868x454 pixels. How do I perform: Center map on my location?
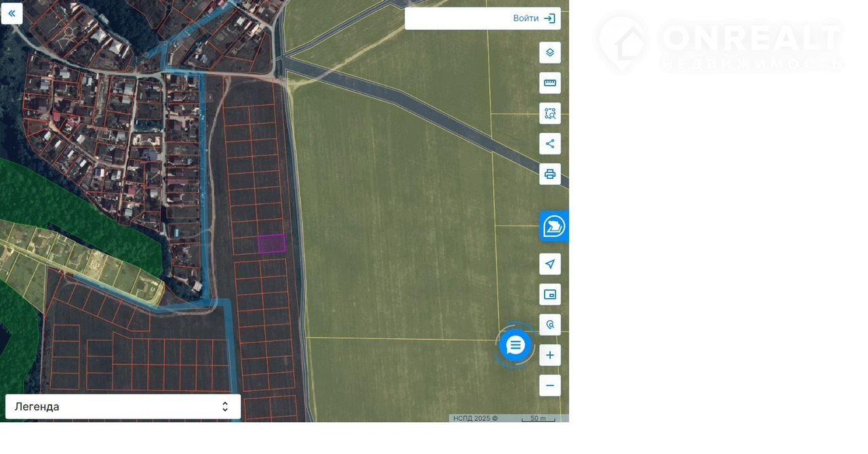pyautogui.click(x=550, y=264)
